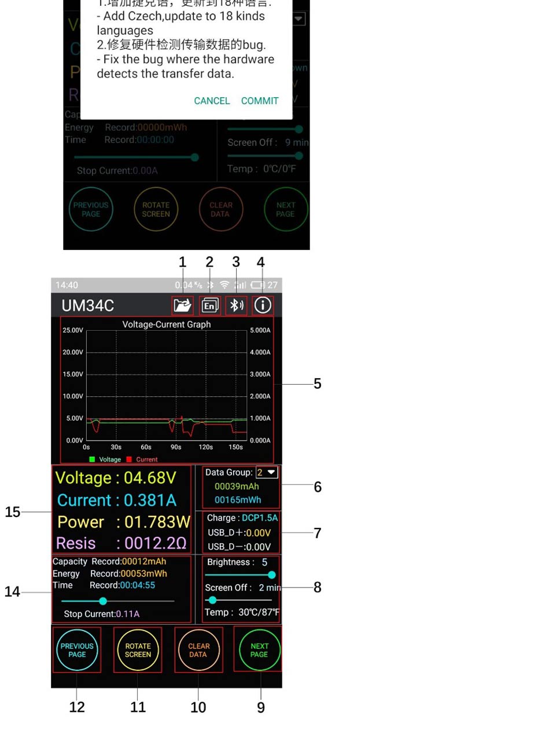560x742 pixels.
Task: Tap the Charge DCP1.5A mode text
Action: click(x=242, y=518)
